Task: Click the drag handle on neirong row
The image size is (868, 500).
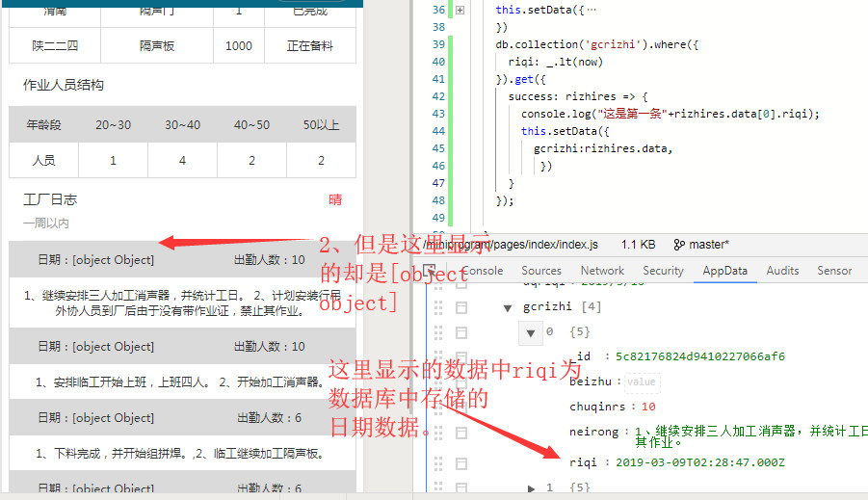Action: click(438, 432)
